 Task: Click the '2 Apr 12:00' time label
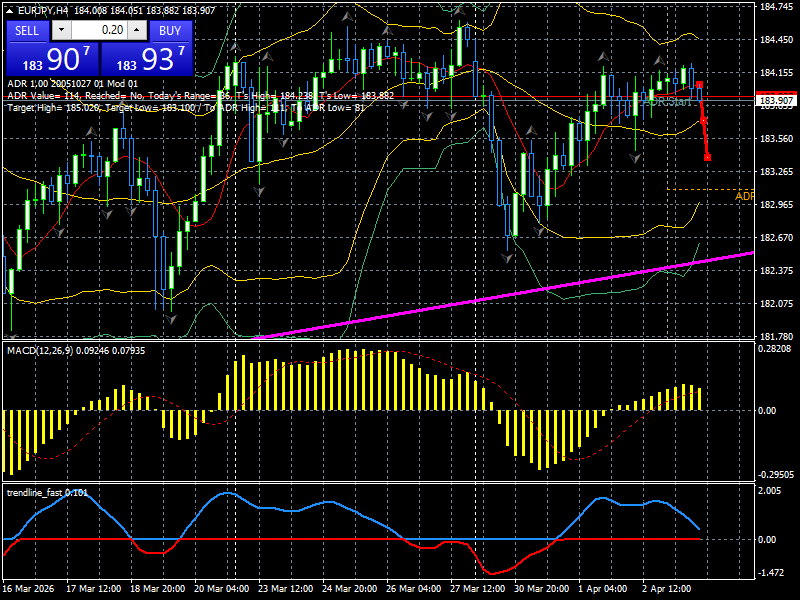(666, 589)
